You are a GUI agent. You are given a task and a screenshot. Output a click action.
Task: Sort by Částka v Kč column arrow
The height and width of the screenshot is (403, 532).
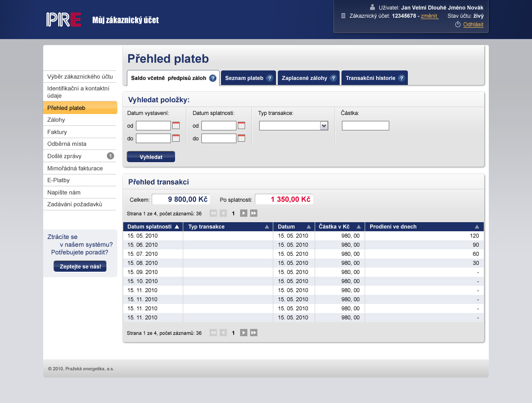click(359, 227)
